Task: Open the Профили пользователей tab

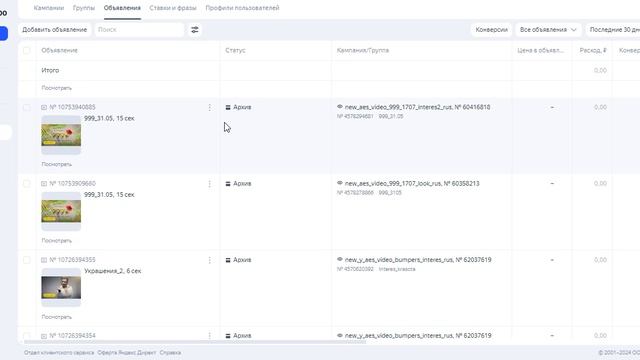Action: 242,8
